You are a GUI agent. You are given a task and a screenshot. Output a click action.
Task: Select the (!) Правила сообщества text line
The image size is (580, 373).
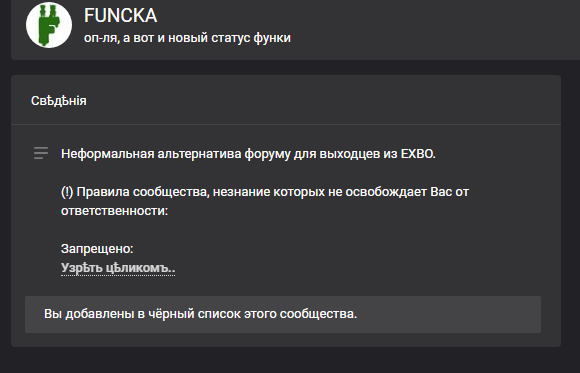pos(265,192)
